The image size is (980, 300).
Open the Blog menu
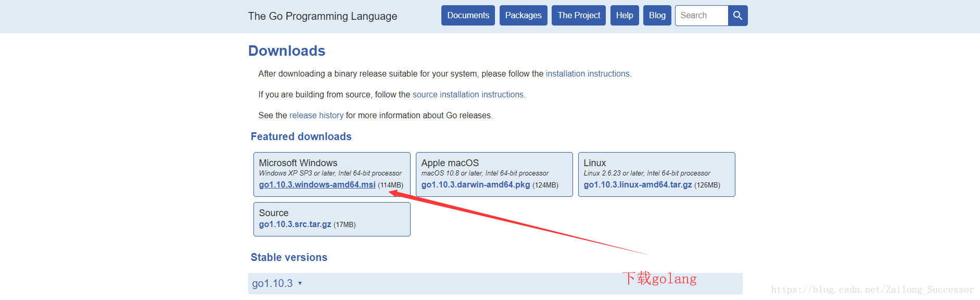657,16
